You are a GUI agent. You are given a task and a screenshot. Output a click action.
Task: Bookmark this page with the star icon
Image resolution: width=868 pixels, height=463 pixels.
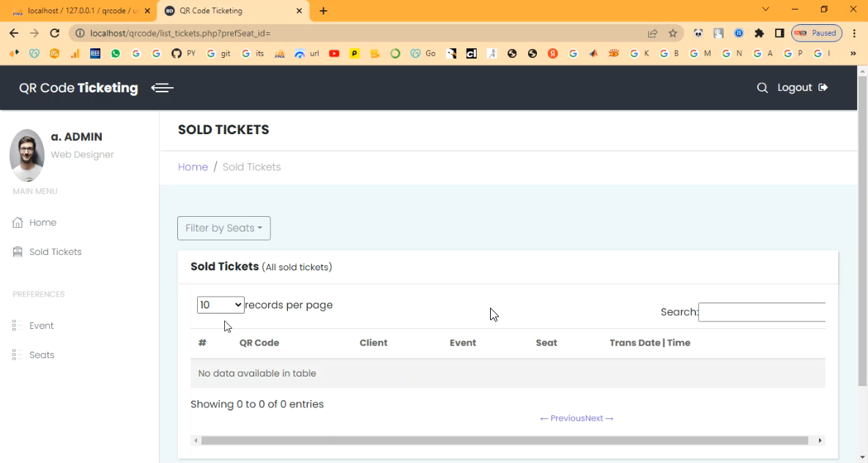click(672, 33)
